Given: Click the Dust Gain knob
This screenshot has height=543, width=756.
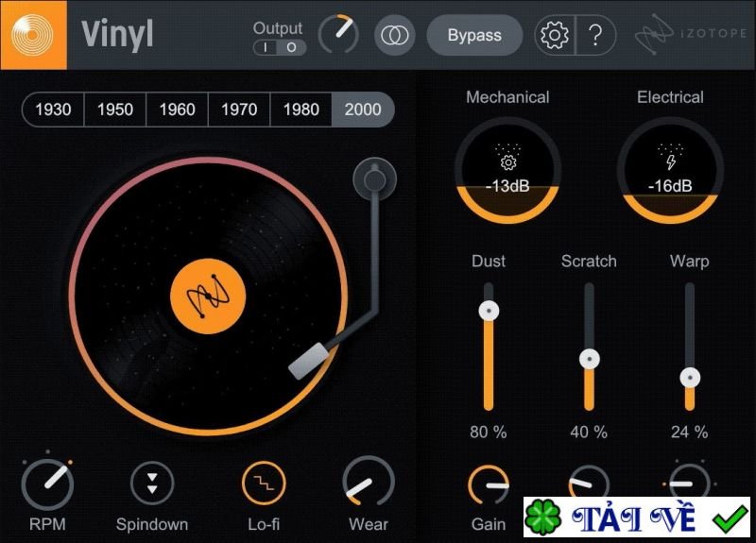Looking at the screenshot, I should 489,485.
